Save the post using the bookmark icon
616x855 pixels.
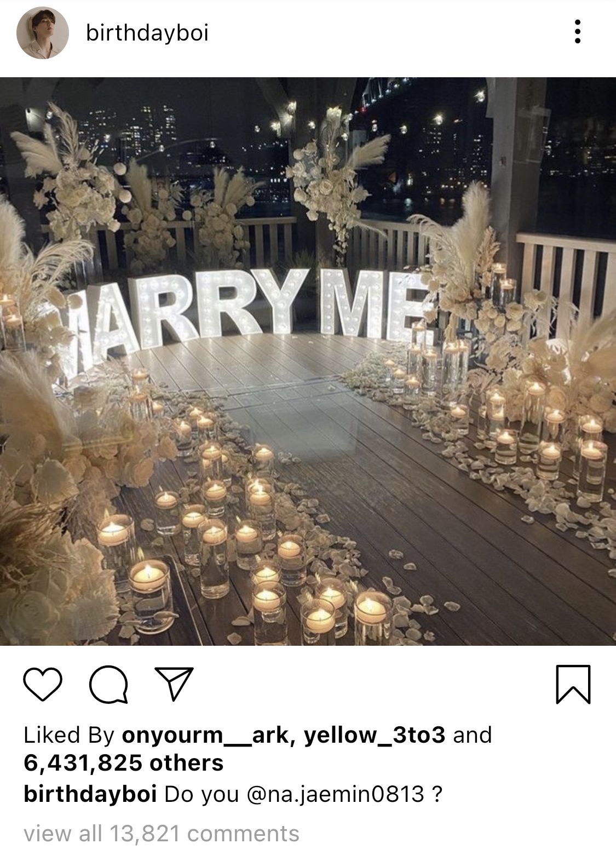[x=573, y=684]
